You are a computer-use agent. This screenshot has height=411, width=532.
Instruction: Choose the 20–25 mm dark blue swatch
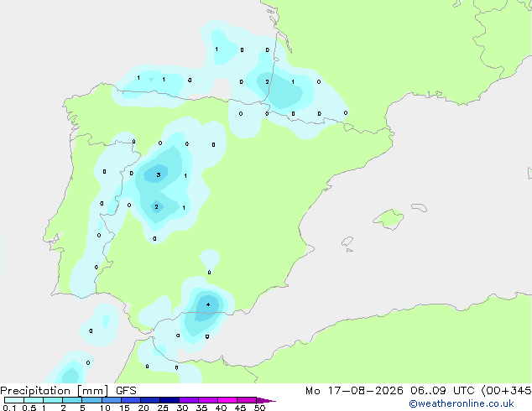(149, 400)
